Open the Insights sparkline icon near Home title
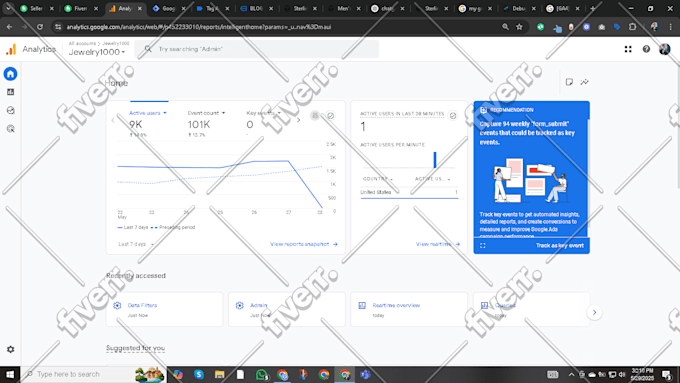680x383 pixels. click(x=585, y=82)
